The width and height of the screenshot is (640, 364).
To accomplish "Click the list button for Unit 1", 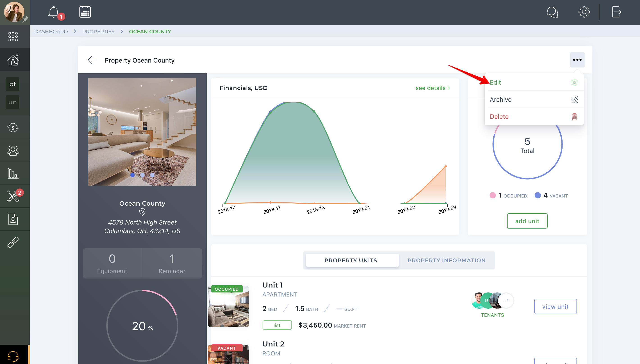I will coord(277,325).
